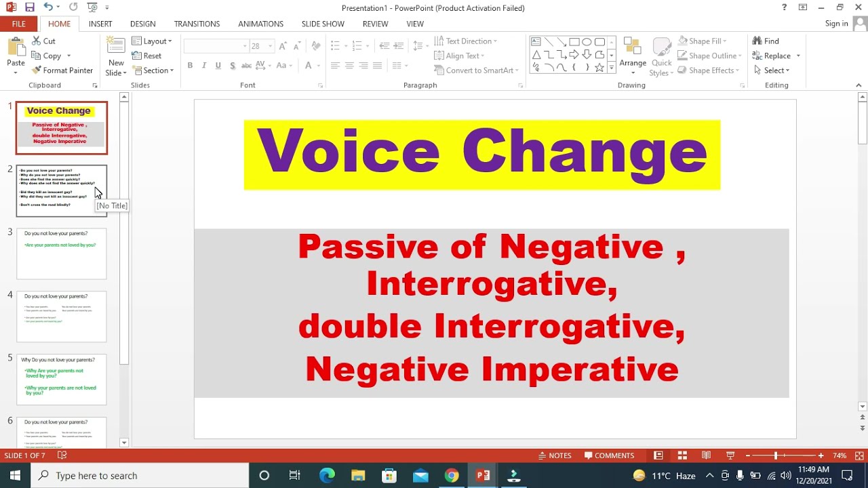Open the Layout dropdown
This screenshot has height=488, width=868.
[x=152, y=41]
